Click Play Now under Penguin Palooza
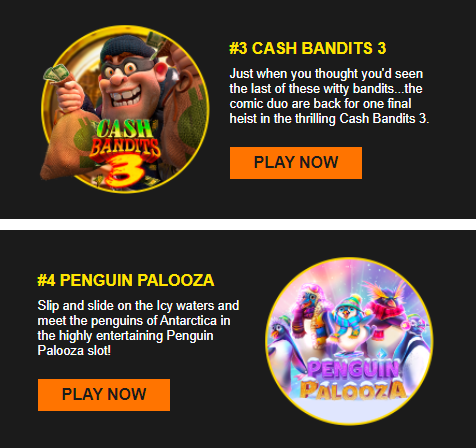 104,395
